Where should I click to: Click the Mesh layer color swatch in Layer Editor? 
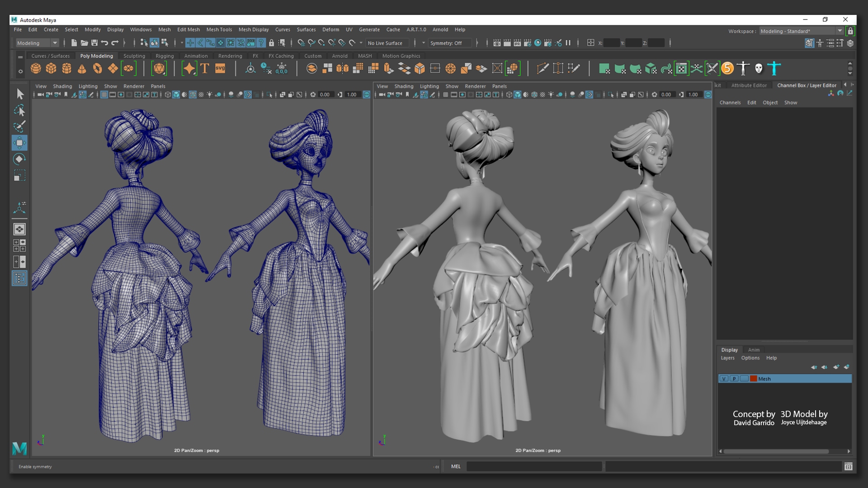(x=752, y=378)
